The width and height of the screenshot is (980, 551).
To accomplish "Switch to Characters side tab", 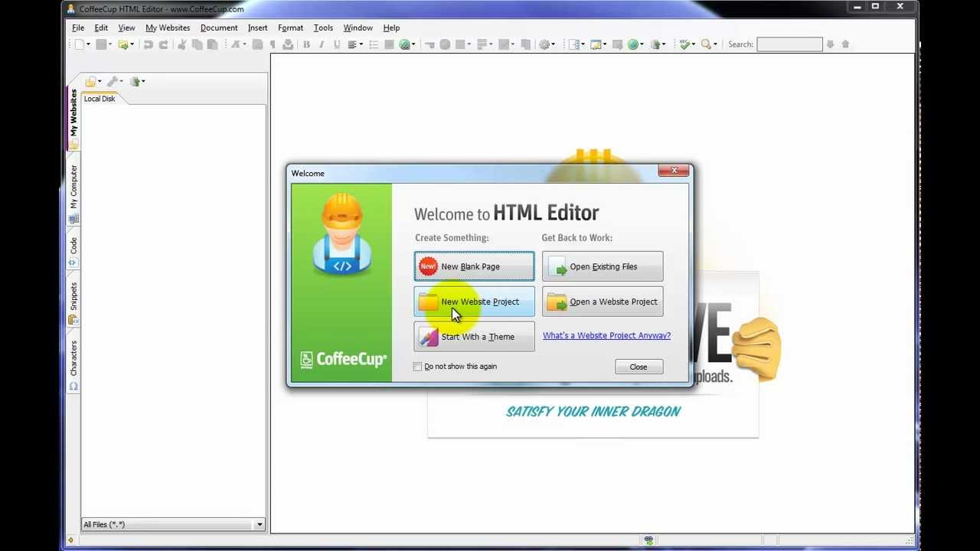I will pos(73,366).
